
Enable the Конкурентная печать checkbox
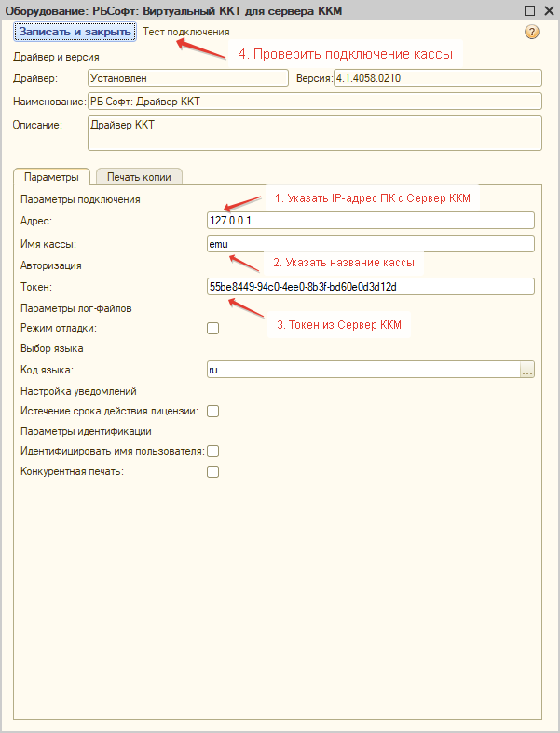(x=212, y=471)
